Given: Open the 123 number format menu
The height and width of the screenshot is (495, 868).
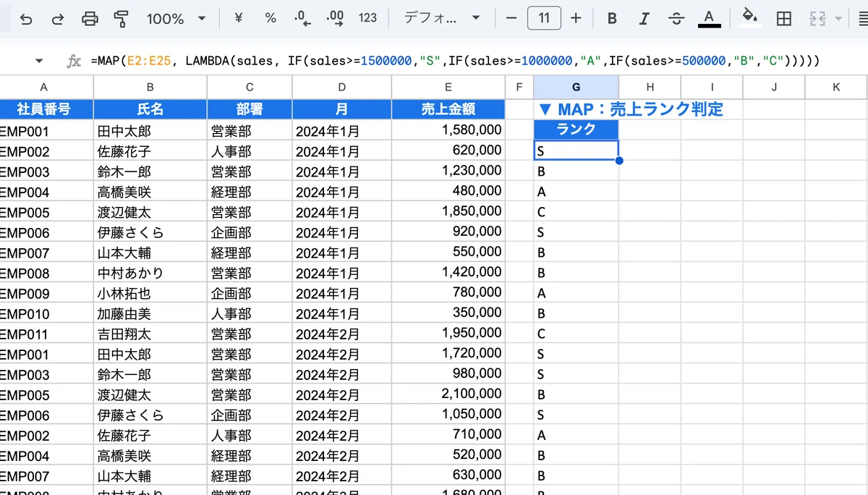Looking at the screenshot, I should coord(368,18).
